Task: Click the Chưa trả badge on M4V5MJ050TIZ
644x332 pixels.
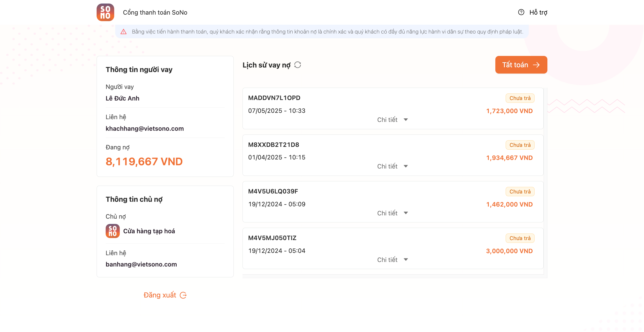Action: pos(520,238)
